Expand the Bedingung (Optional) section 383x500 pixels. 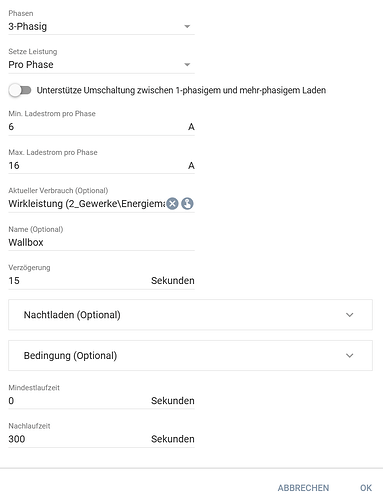(190, 355)
